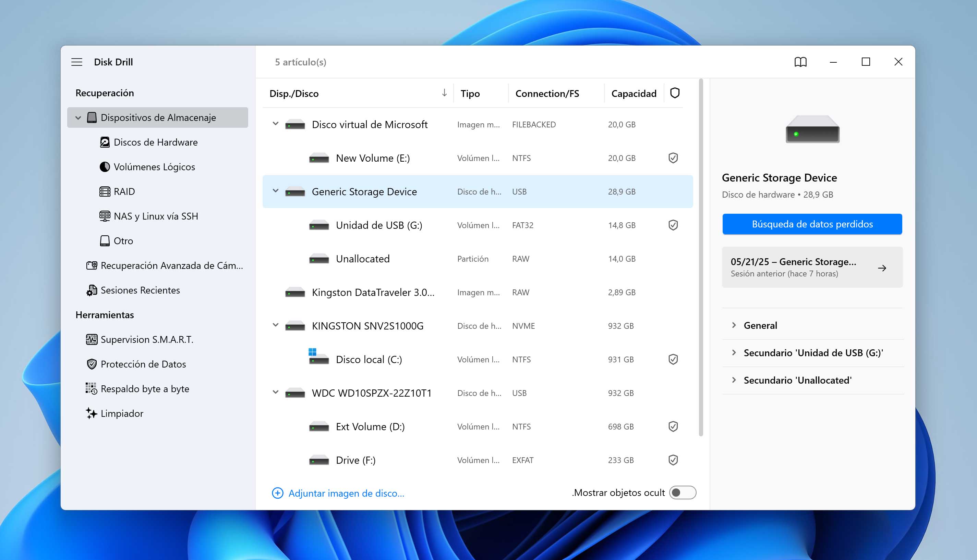Click the shield icon in the column header

click(x=675, y=93)
